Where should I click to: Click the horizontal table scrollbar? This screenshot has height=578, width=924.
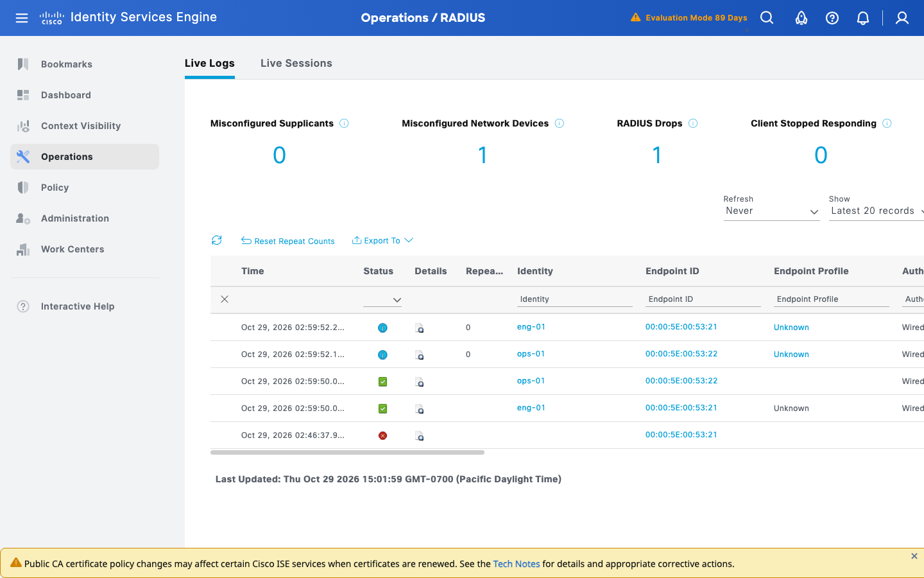(347, 452)
